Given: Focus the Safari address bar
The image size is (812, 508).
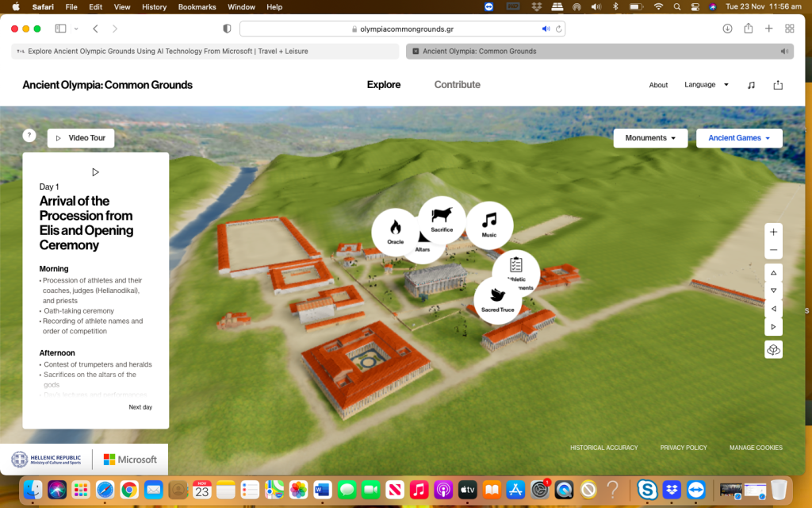Looking at the screenshot, I should point(402,29).
